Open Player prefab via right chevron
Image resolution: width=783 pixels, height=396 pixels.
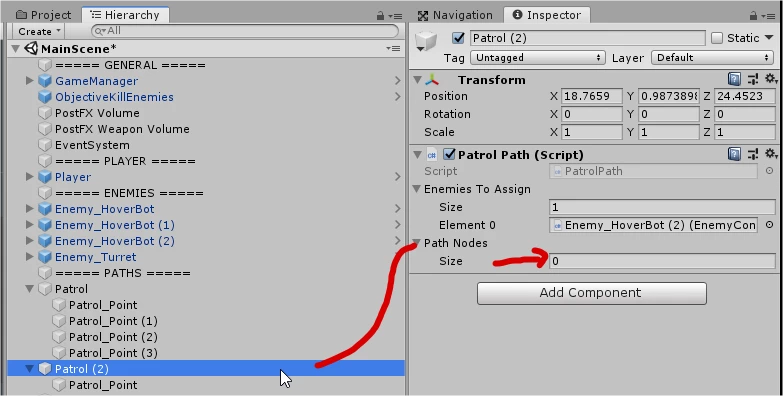[x=397, y=176]
